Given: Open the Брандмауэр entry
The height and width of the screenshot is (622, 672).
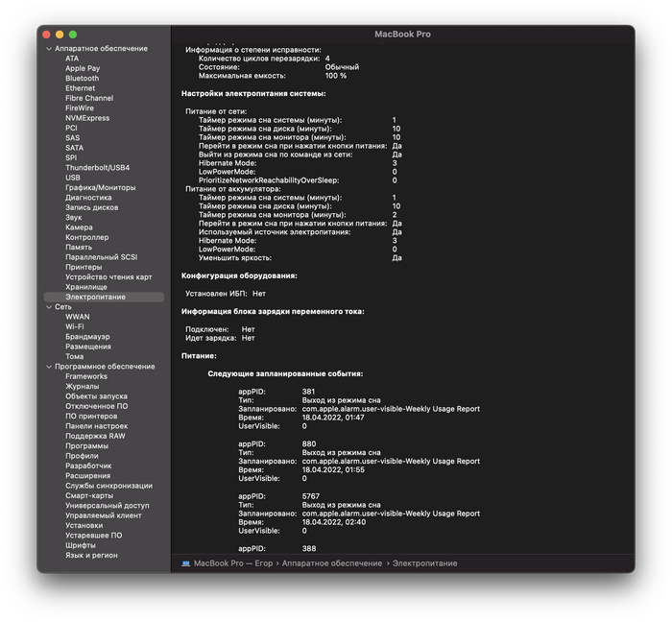Looking at the screenshot, I should [87, 337].
